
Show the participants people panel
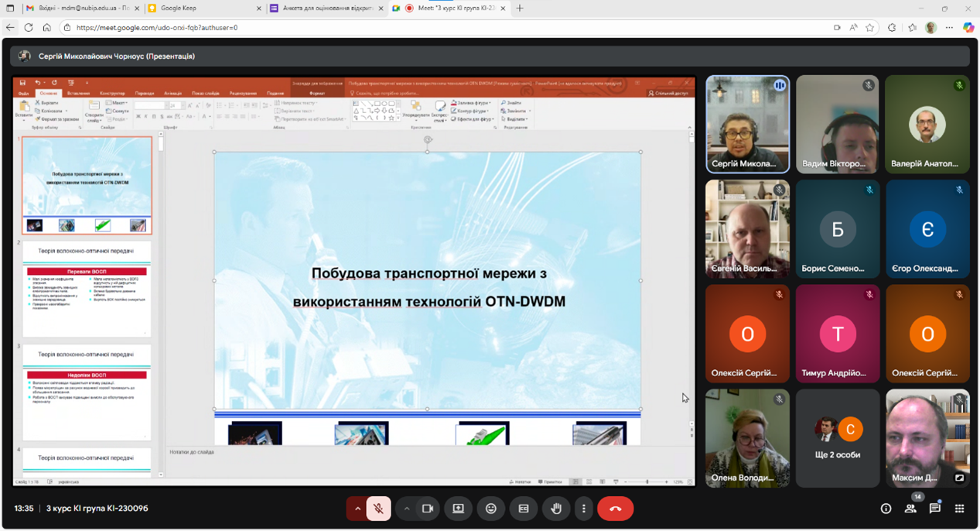pyautogui.click(x=910, y=509)
